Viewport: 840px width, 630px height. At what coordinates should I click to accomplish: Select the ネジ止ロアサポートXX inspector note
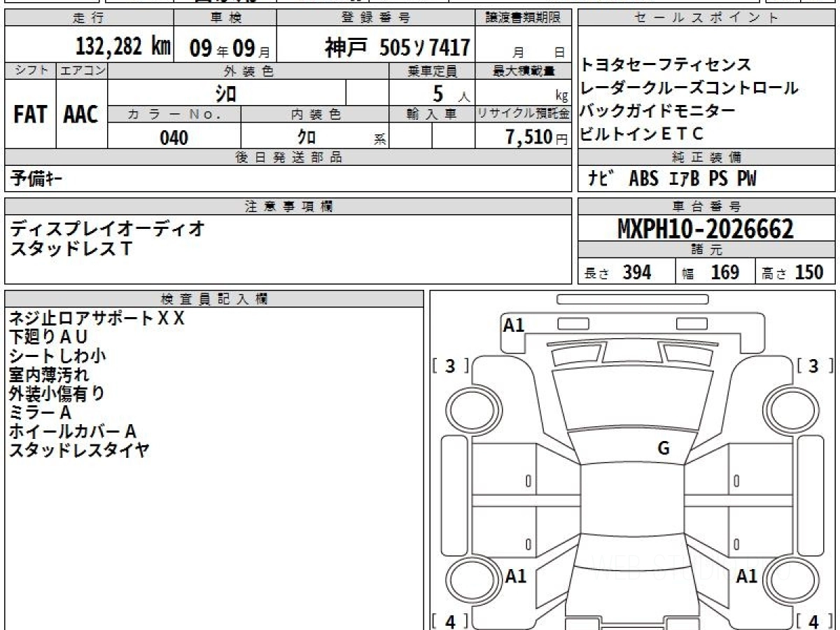pos(97,318)
